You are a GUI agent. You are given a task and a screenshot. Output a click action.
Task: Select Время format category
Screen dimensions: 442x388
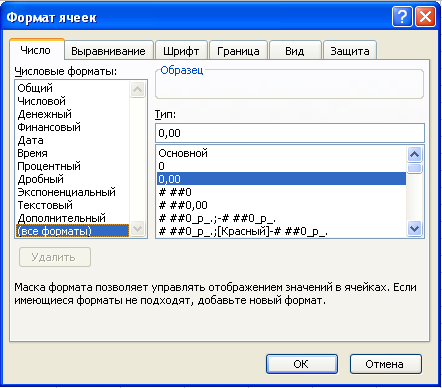pos(72,153)
